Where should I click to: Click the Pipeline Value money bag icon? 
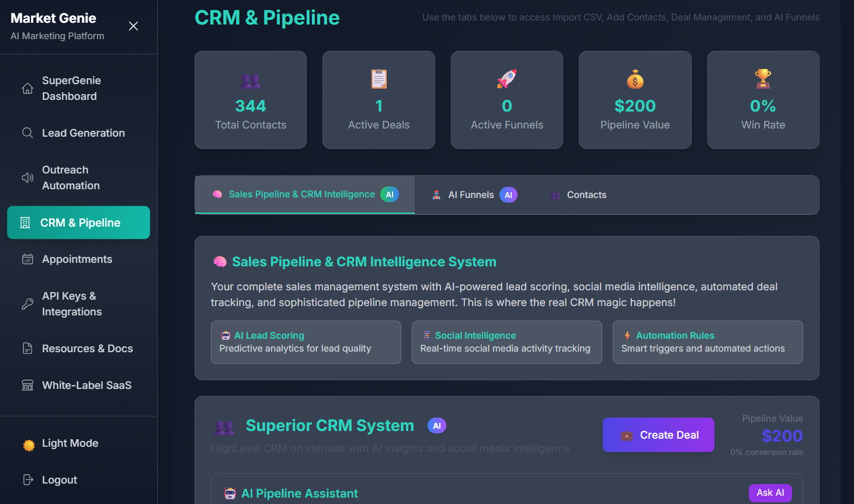634,79
